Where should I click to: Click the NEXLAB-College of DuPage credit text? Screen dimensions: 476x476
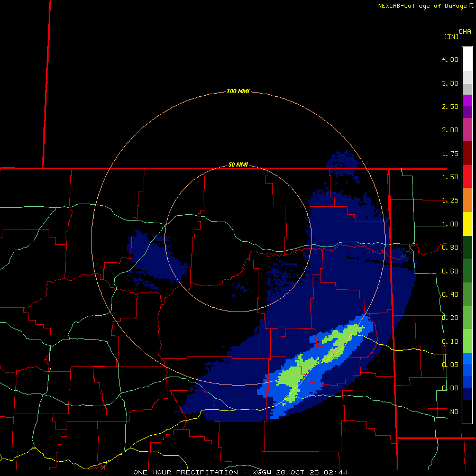[x=423, y=6]
